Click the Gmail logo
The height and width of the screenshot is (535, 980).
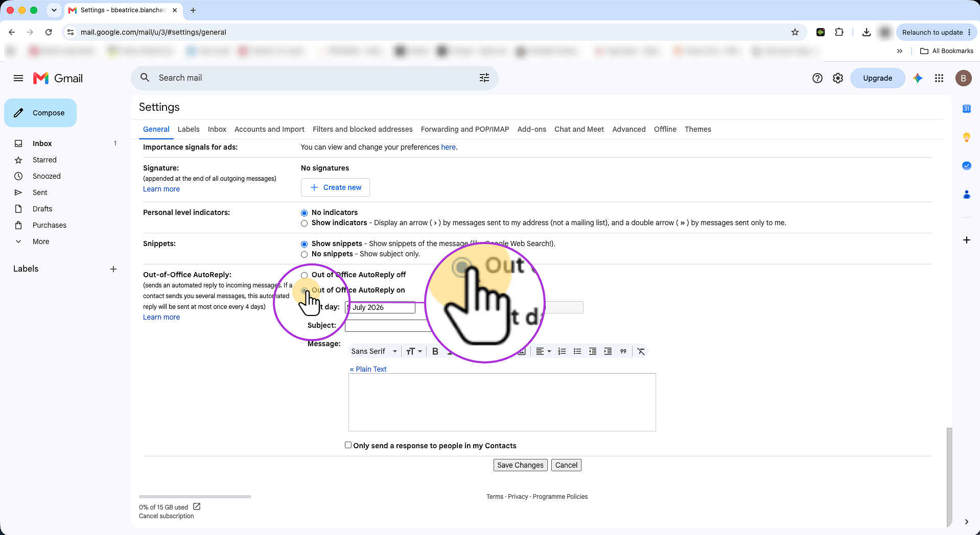pyautogui.click(x=58, y=78)
